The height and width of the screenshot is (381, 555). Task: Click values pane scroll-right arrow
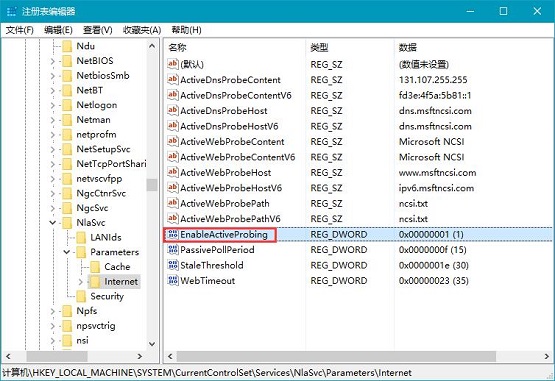pos(547,356)
